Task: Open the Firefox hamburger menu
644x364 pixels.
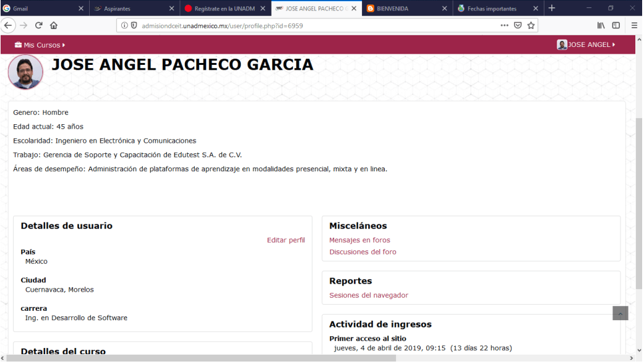Action: click(633, 25)
